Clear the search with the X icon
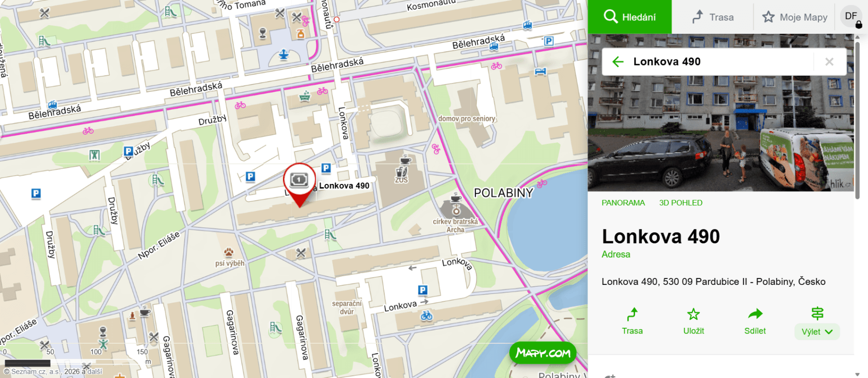868x378 pixels. click(829, 62)
